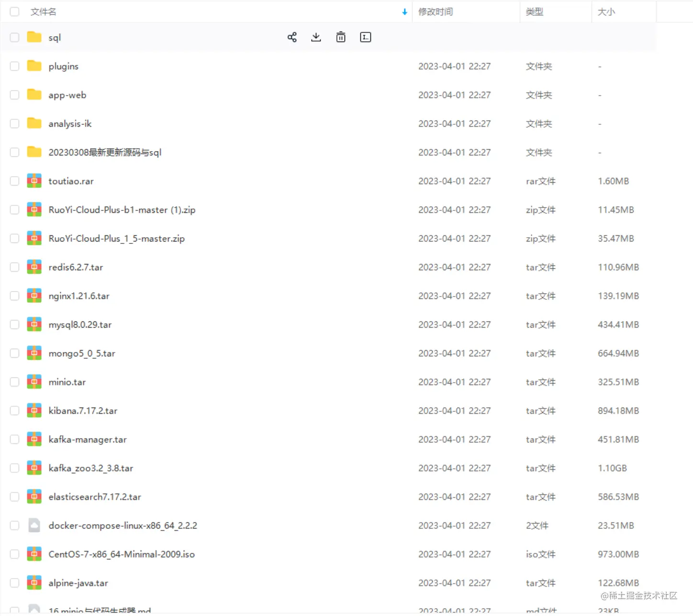The image size is (693, 616).
Task: Check the checkbox for minio.tar
Action: (x=14, y=382)
